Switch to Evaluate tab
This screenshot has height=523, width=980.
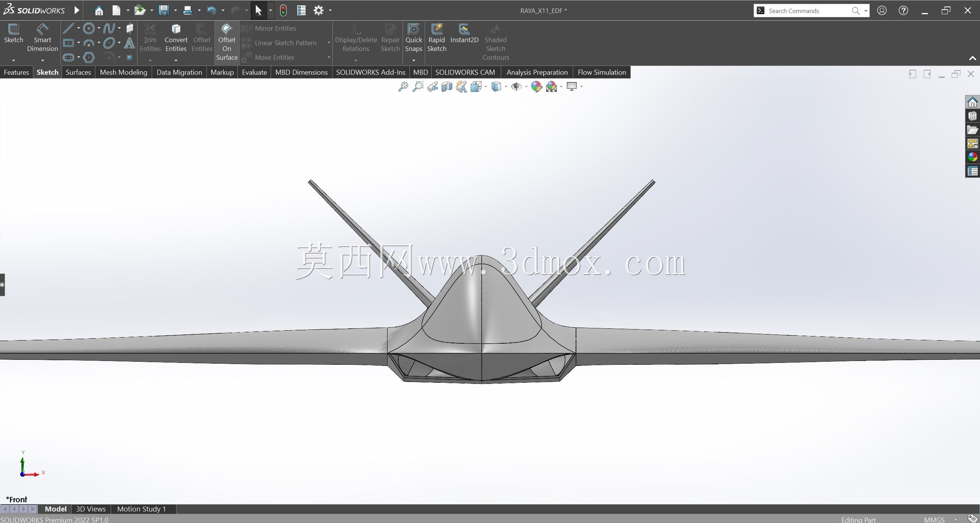coord(254,72)
